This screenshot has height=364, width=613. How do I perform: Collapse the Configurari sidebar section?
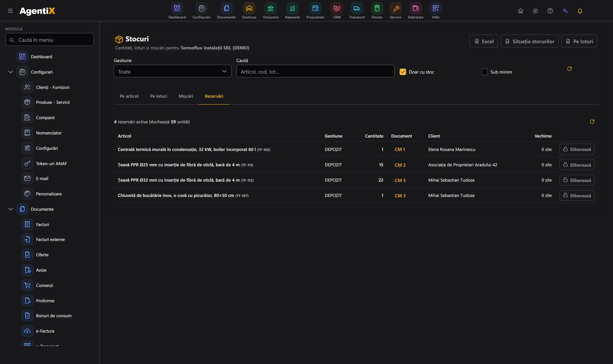point(11,72)
